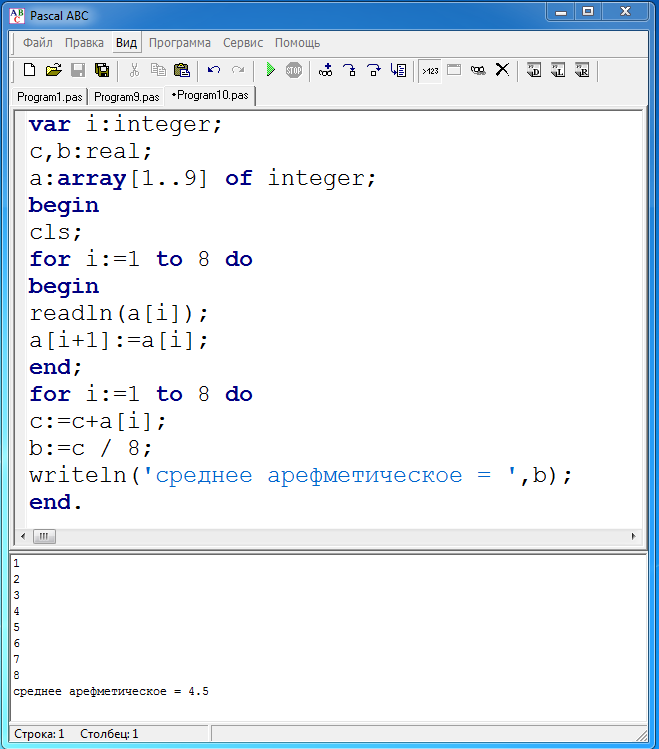Screen dimensions: 659x749
Task: Cut selection with scissors icon
Action: tap(134, 70)
